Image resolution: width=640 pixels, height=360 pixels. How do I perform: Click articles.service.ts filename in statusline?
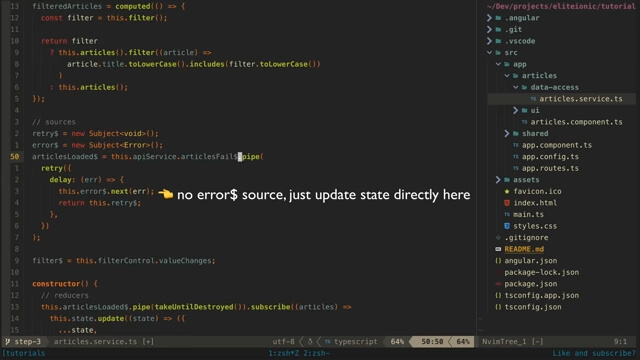point(96,342)
